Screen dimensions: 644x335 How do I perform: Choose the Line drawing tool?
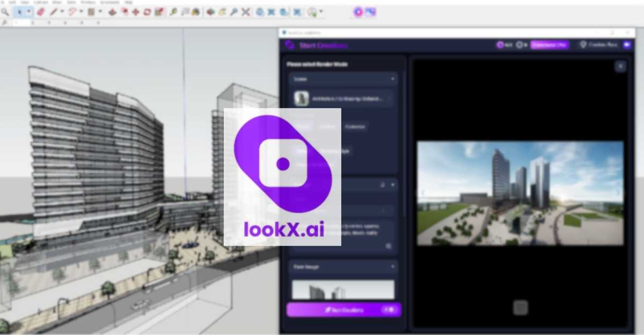53,12
